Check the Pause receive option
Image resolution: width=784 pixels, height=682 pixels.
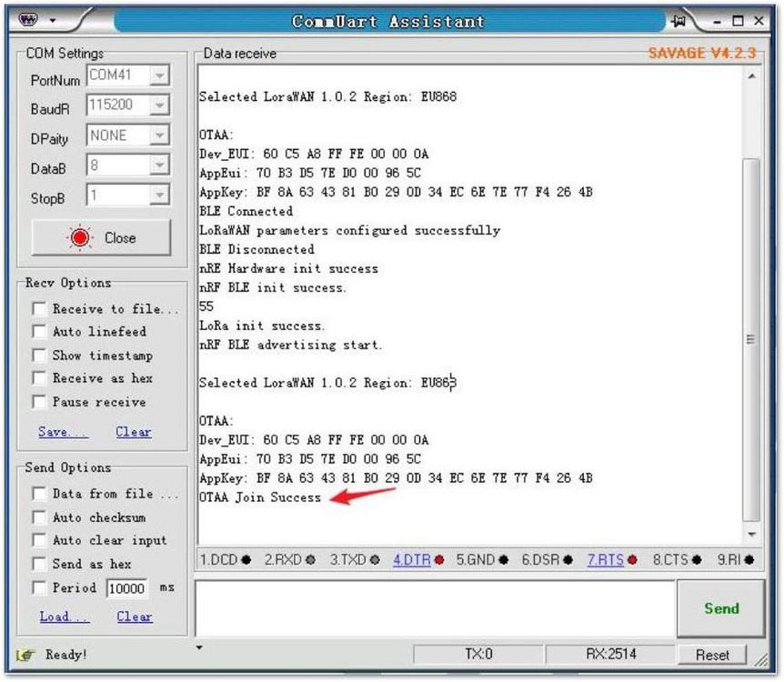click(39, 402)
